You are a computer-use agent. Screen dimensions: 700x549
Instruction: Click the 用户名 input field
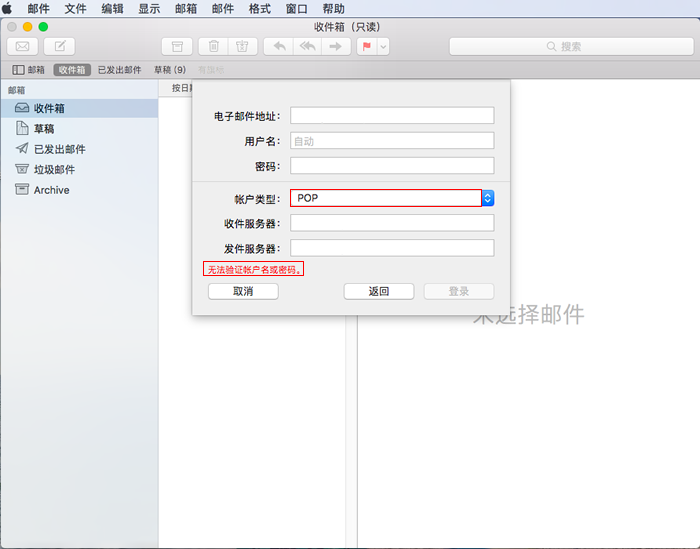pyautogui.click(x=392, y=141)
